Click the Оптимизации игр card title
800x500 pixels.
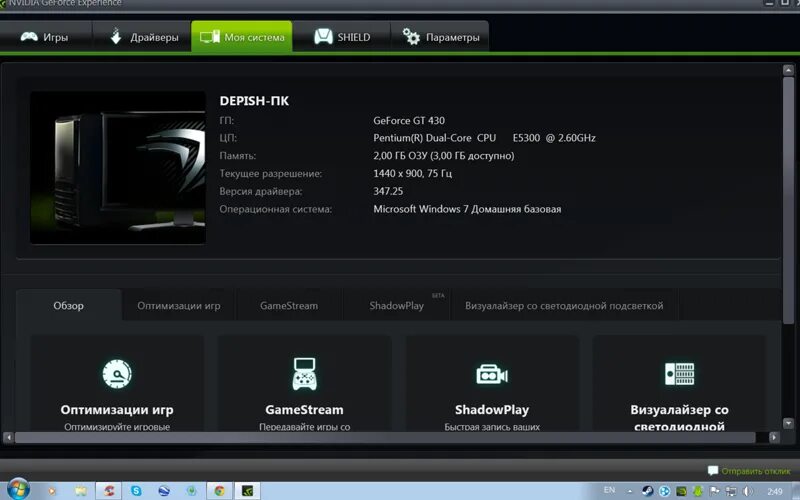click(117, 410)
